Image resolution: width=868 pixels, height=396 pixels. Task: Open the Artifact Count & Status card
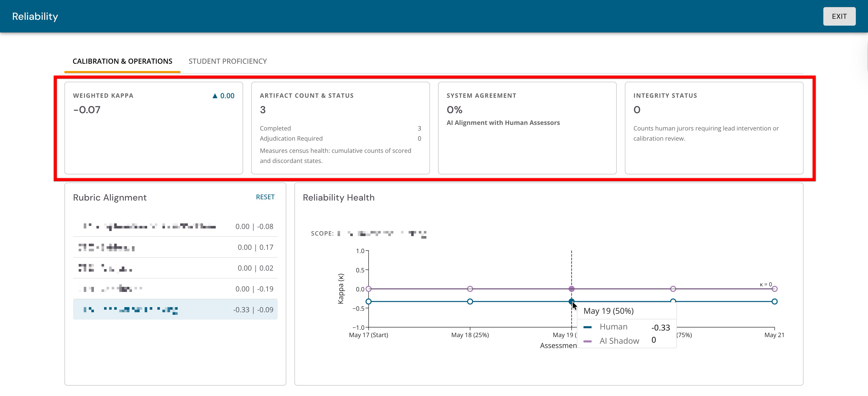340,128
